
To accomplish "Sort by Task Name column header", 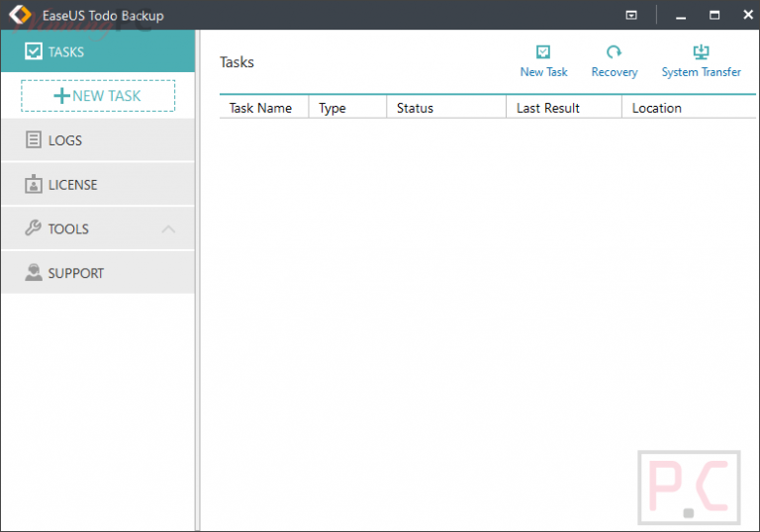I will coord(263,108).
